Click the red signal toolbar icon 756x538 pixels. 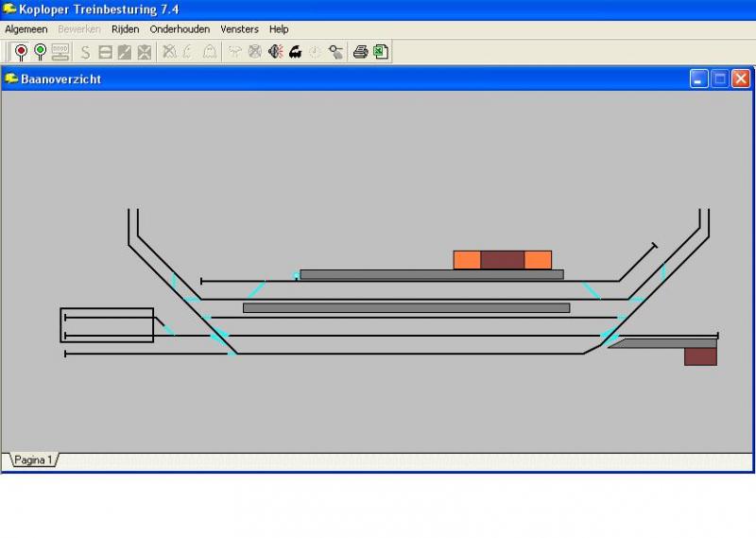[21, 52]
